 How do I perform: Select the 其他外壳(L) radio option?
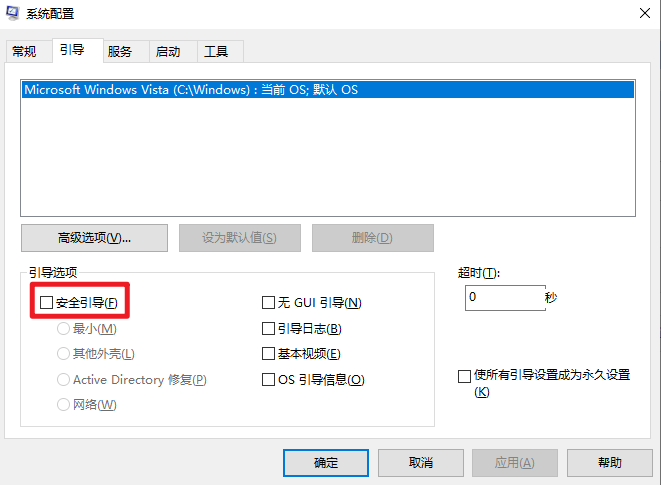tap(63, 354)
